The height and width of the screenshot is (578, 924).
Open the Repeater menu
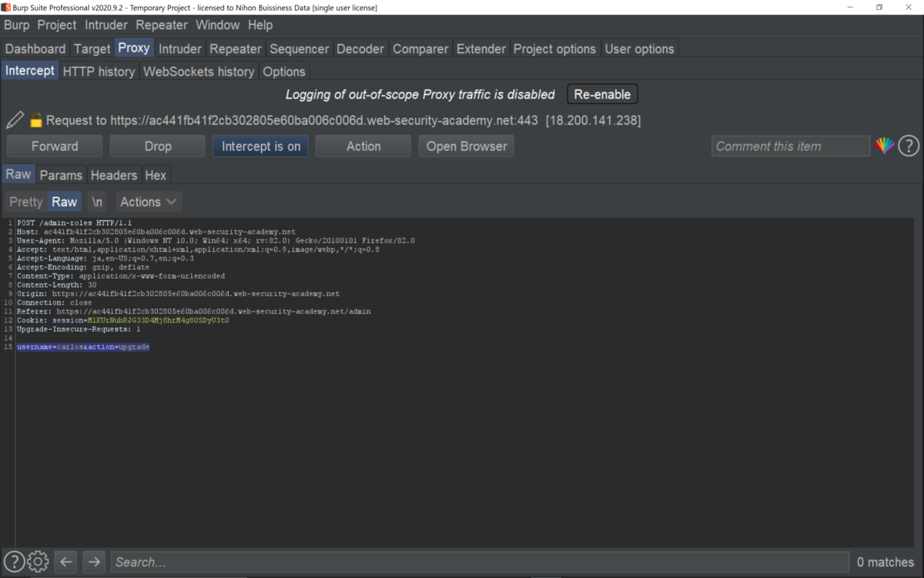tap(162, 25)
